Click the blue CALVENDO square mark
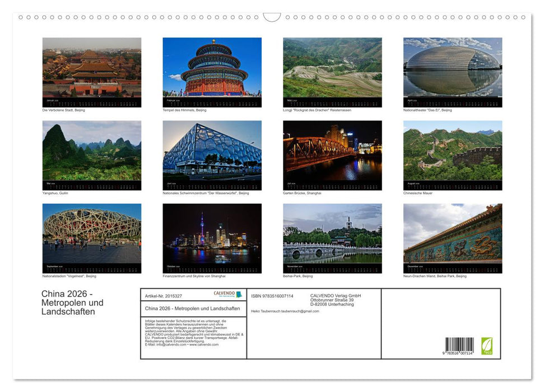The height and width of the screenshot is (392, 544). pos(238,294)
